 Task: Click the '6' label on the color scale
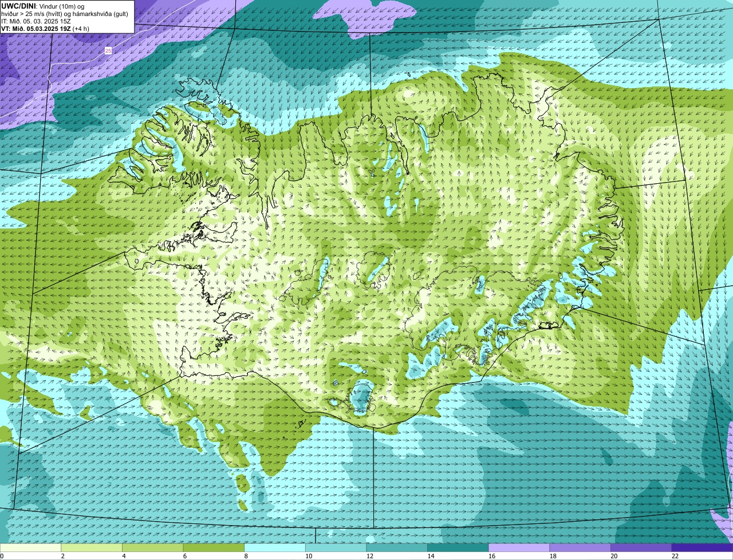pyautogui.click(x=185, y=556)
